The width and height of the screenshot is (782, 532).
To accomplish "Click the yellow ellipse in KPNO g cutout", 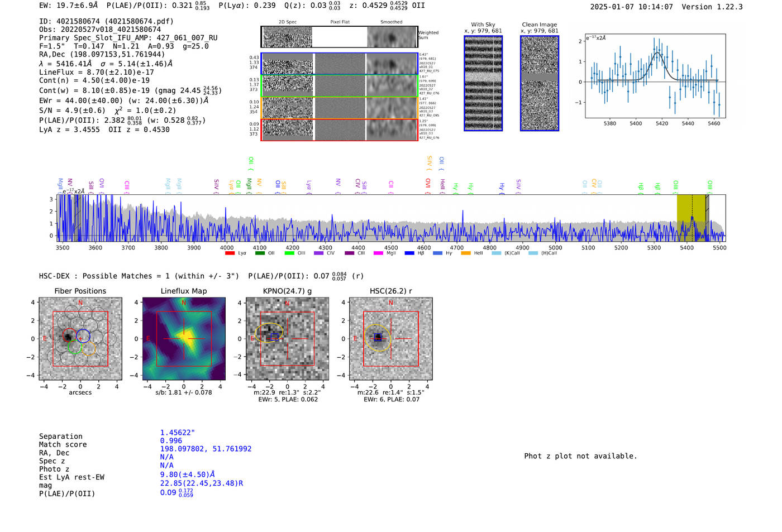I will pos(269,332).
